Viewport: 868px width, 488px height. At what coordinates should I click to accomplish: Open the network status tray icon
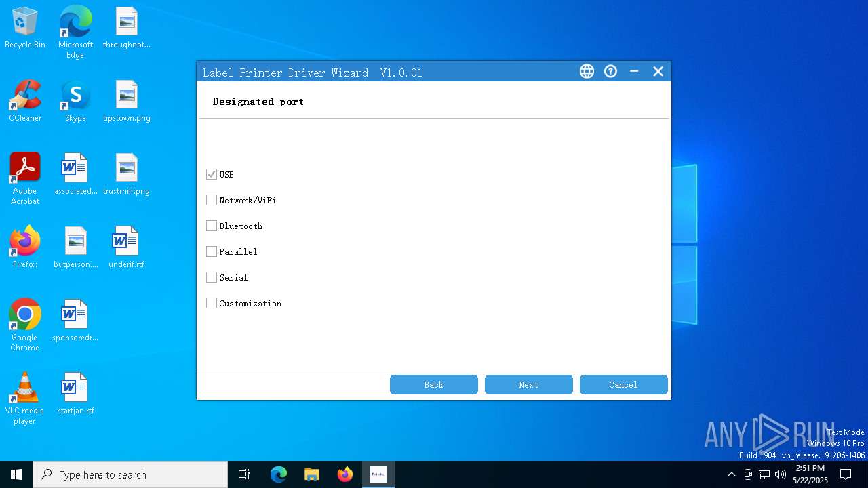coord(764,474)
